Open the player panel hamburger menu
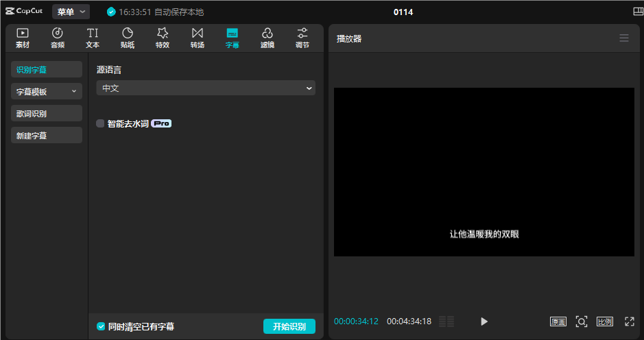The image size is (644, 340). pos(624,38)
